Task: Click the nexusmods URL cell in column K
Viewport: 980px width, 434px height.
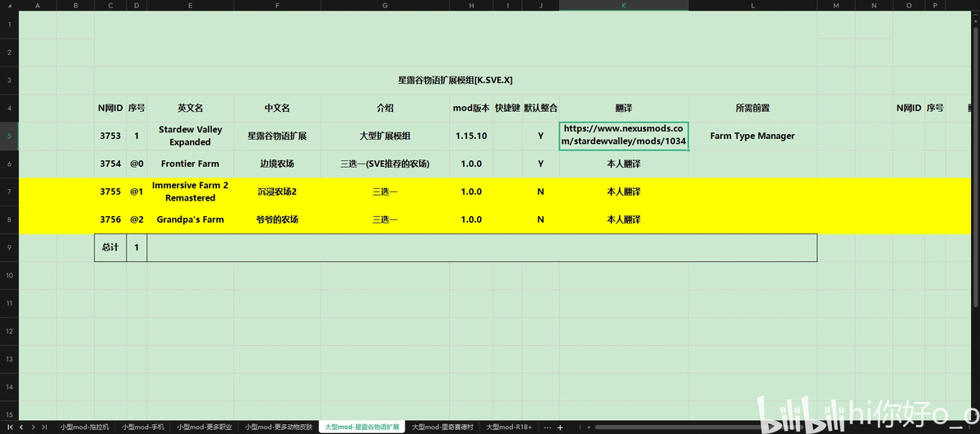Action: coord(624,136)
